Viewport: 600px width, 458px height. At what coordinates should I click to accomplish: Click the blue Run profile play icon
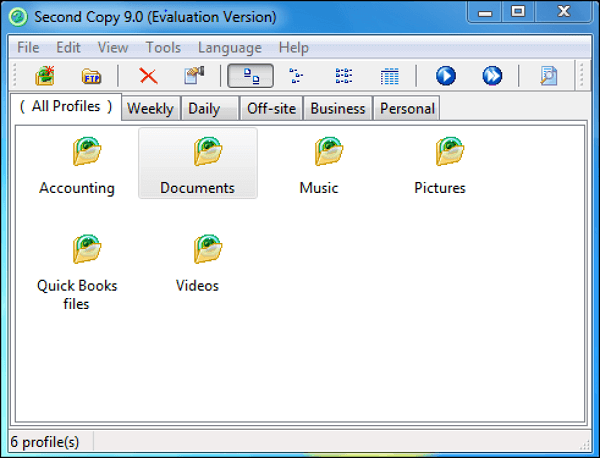tap(446, 75)
